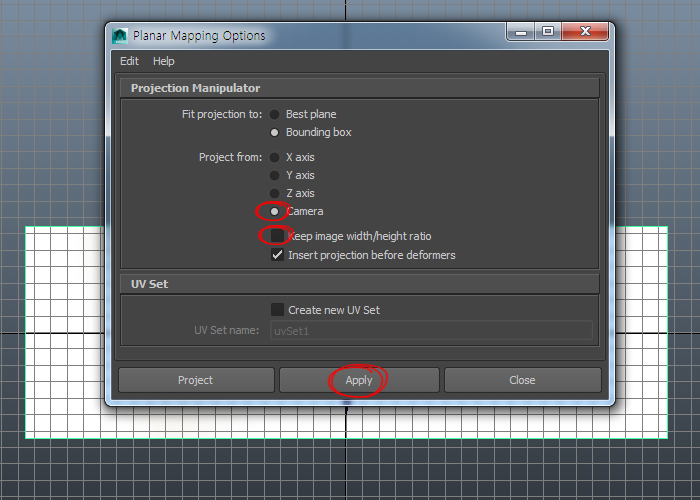Click the Apply button
700x500 pixels.
359,380
